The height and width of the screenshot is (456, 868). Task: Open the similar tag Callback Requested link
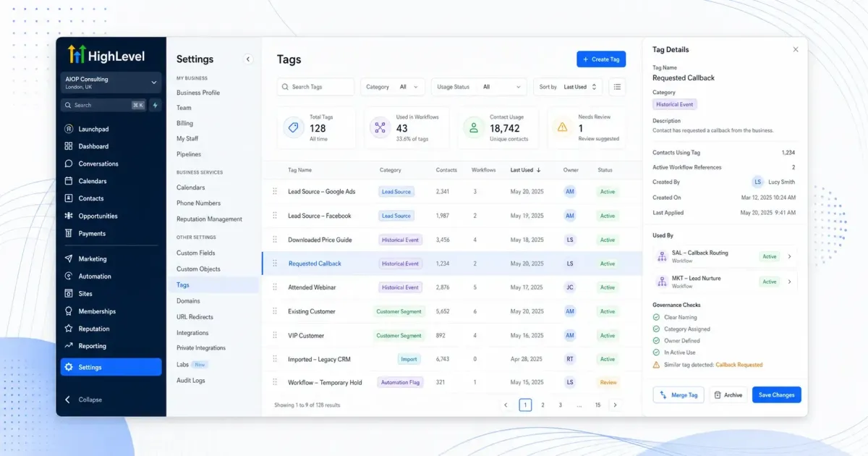[739, 365]
